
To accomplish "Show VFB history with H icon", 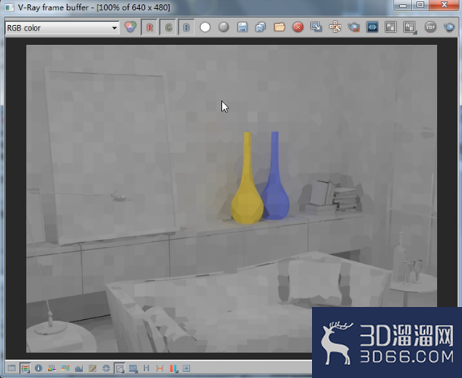I will coord(146,368).
